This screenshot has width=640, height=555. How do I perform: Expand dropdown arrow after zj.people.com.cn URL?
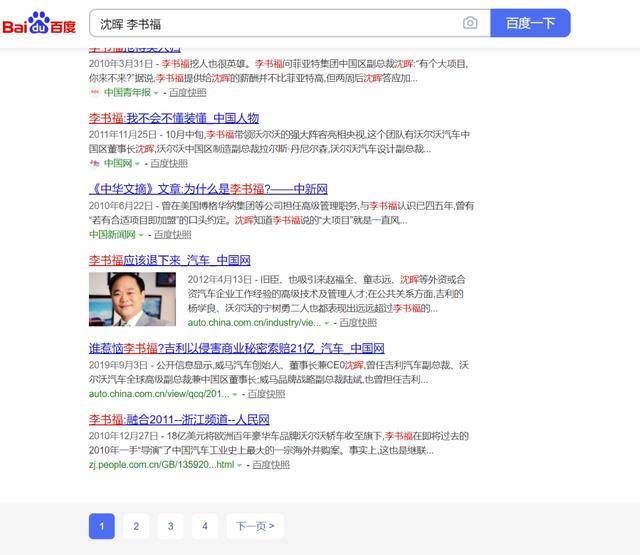[240, 465]
